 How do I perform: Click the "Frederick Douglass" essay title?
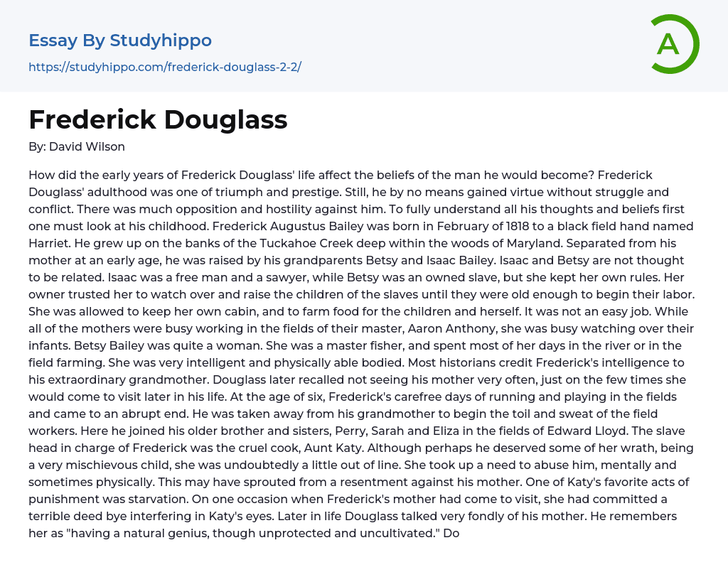pyautogui.click(x=158, y=119)
